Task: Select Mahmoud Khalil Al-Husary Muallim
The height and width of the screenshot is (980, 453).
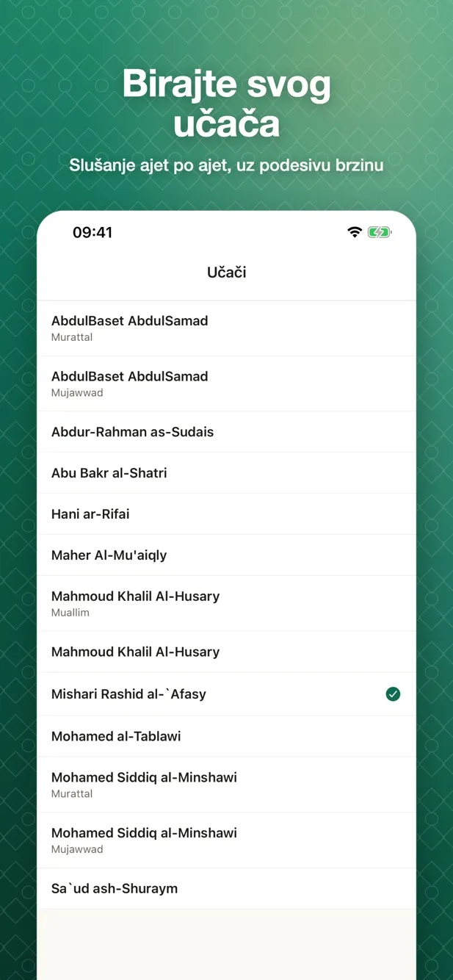Action: [x=226, y=603]
